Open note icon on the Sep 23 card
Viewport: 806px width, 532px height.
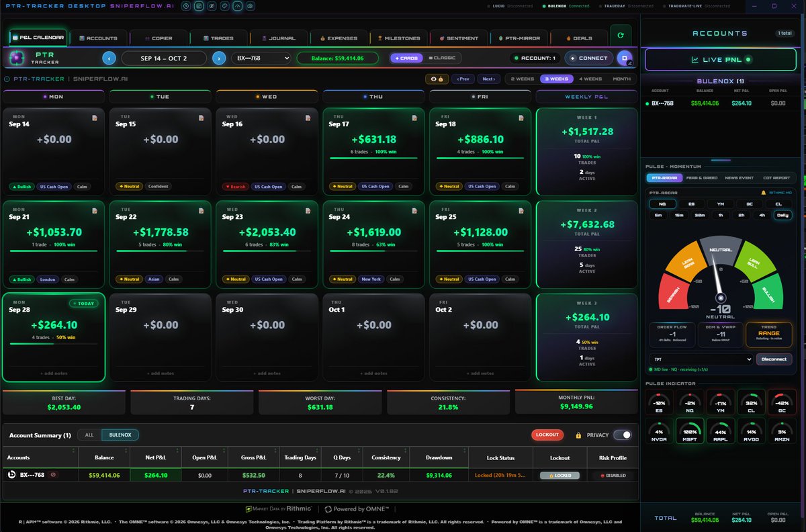pos(308,211)
